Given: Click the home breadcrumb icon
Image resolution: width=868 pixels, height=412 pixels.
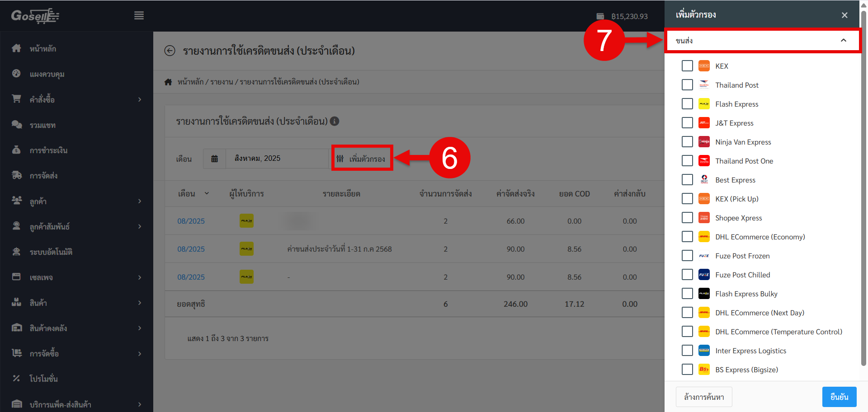Looking at the screenshot, I should click(x=168, y=82).
